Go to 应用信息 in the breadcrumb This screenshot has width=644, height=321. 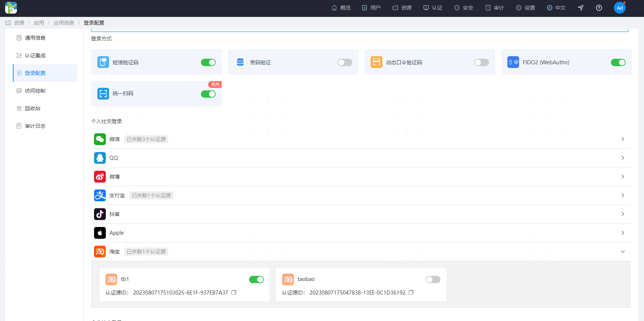pos(64,23)
